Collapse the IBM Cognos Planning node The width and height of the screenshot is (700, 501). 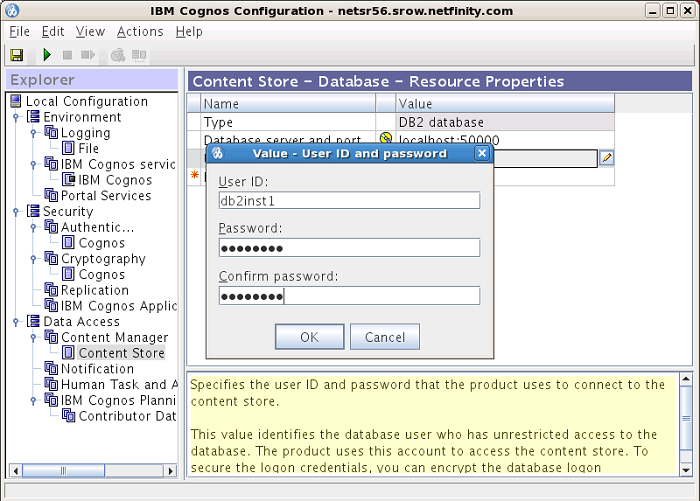33,401
